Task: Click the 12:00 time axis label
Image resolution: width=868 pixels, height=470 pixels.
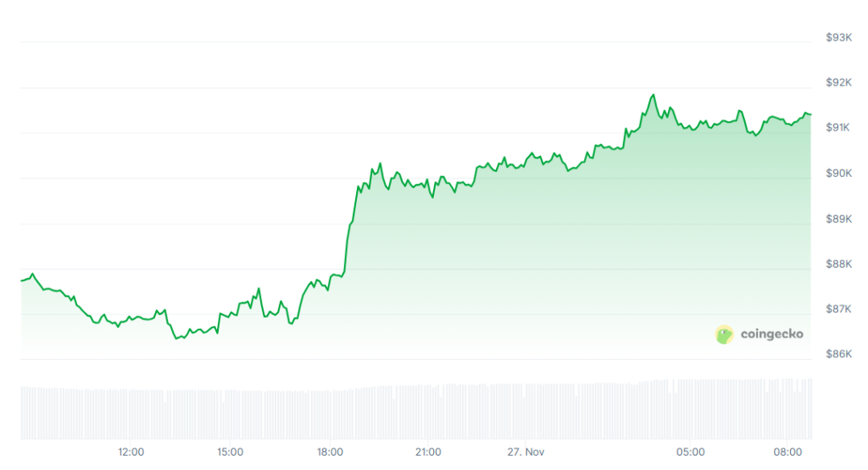Action: coord(131,452)
